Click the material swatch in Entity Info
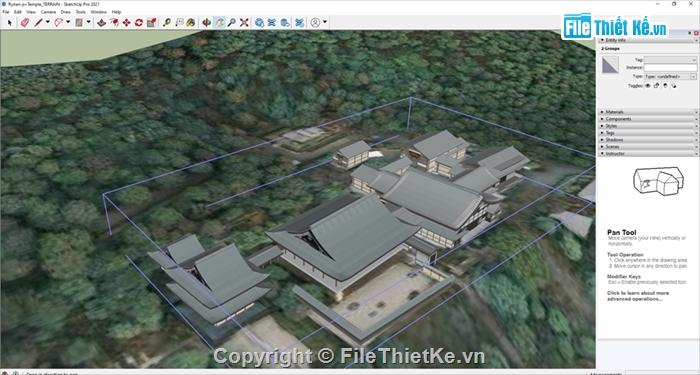 (610, 65)
